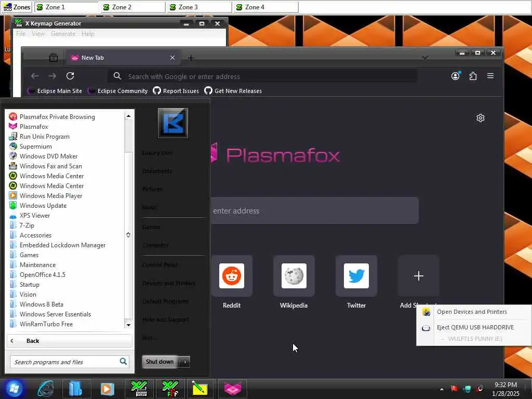Open Eclipse Community bookmark
The width and height of the screenshot is (532, 399).
[x=118, y=91]
